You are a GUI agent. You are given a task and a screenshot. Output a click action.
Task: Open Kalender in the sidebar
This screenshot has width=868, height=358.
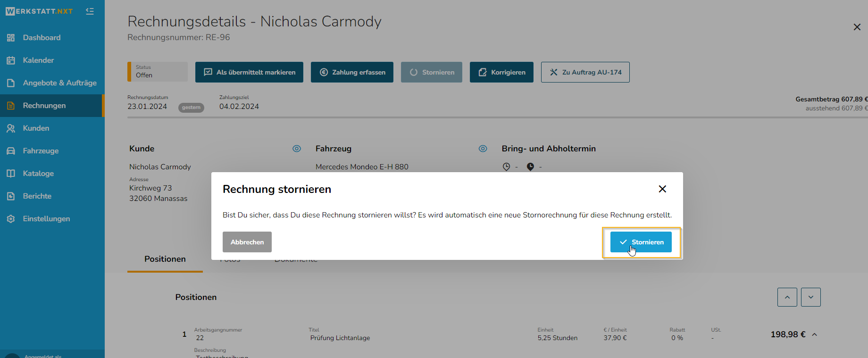point(38,60)
